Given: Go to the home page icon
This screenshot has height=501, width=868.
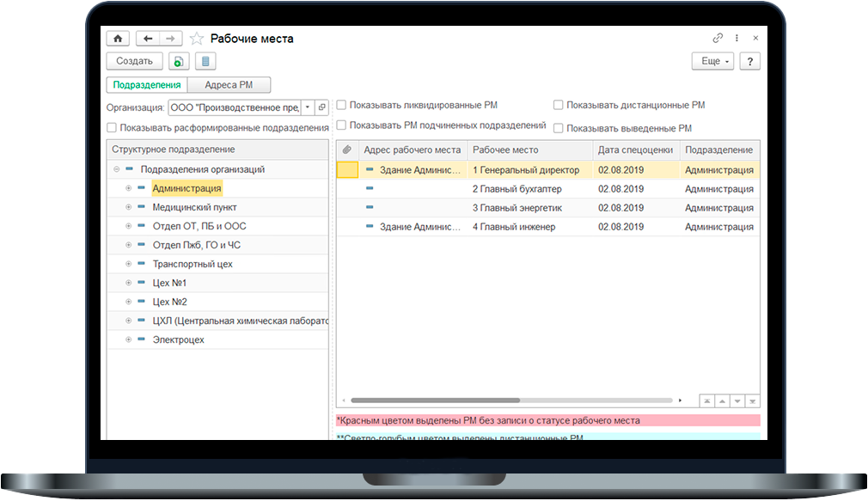Looking at the screenshot, I should pyautogui.click(x=118, y=38).
